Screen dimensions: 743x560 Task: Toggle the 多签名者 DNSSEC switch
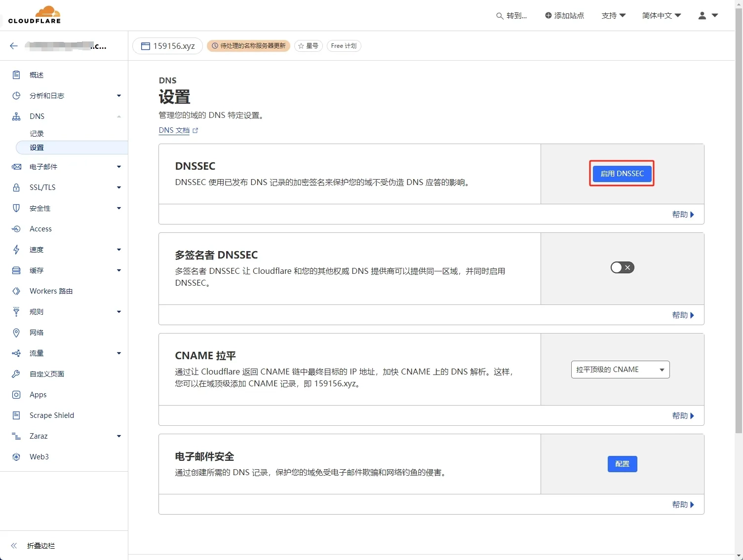(622, 267)
